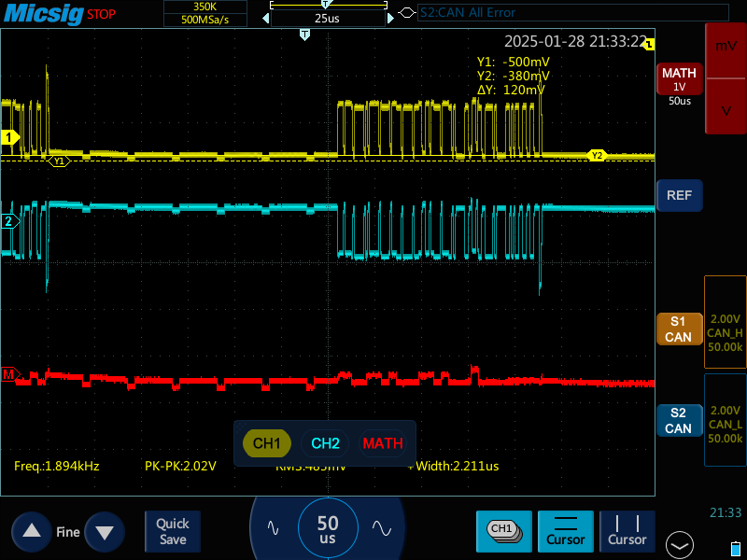Tap the ΔY: 120mV cursor readout
This screenshot has width=747, height=560.
tap(511, 90)
